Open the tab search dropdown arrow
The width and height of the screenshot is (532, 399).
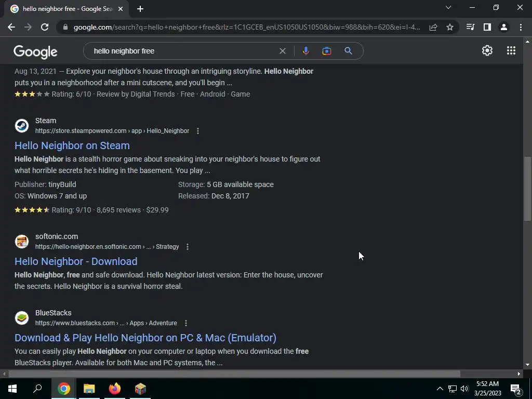point(448,7)
